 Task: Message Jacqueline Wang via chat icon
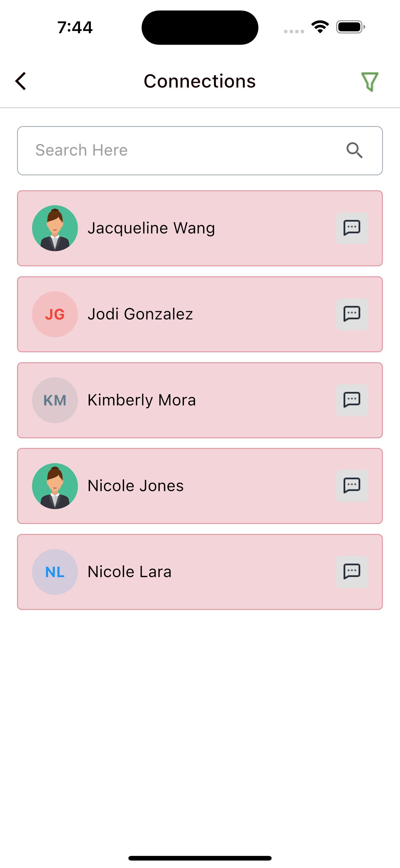352,228
